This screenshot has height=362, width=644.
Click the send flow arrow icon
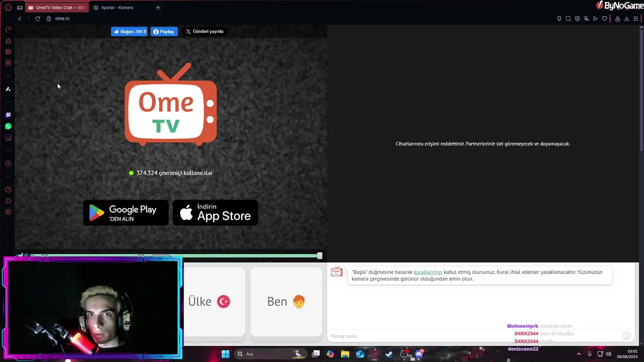[x=595, y=19]
